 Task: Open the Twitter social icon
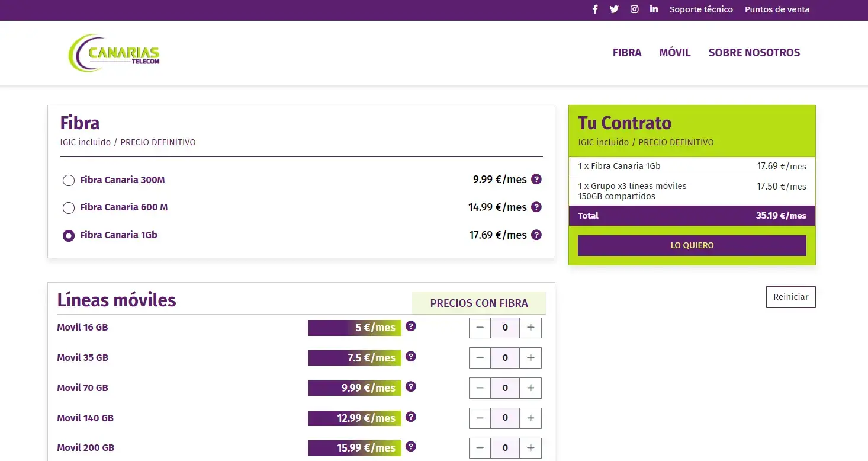coord(614,9)
